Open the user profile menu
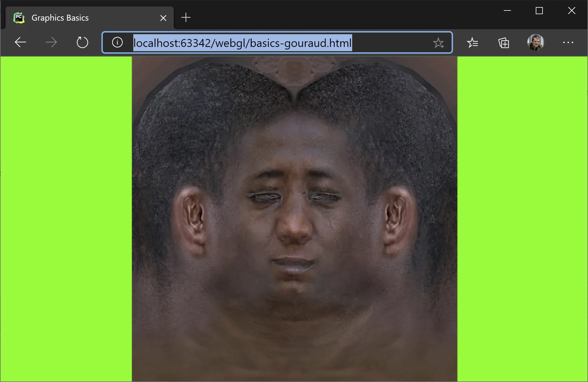588x382 pixels. pos(535,42)
